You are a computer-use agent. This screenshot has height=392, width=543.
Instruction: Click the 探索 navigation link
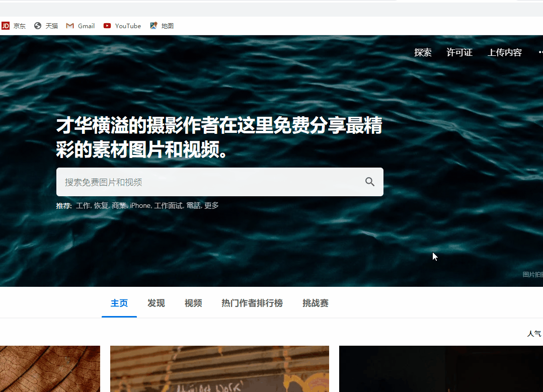pyautogui.click(x=423, y=52)
